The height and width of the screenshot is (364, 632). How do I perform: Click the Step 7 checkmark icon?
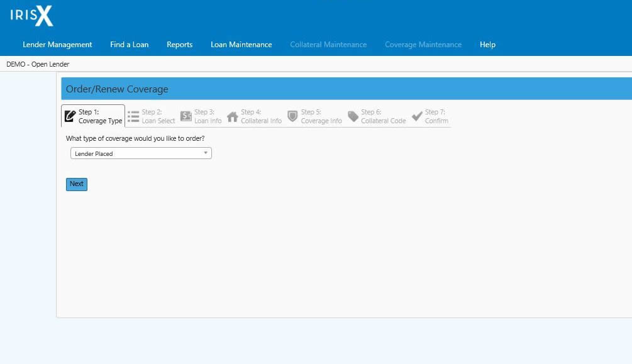(x=417, y=116)
